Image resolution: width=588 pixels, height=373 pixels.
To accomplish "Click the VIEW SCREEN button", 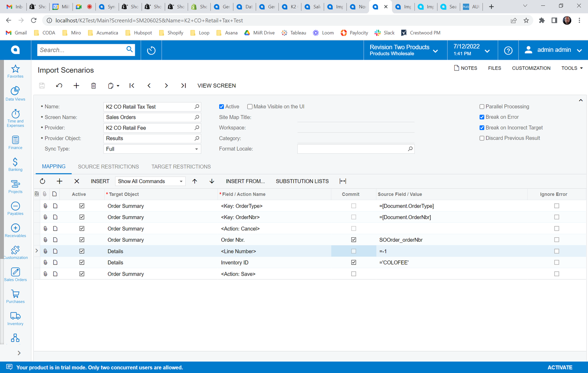I will click(216, 86).
